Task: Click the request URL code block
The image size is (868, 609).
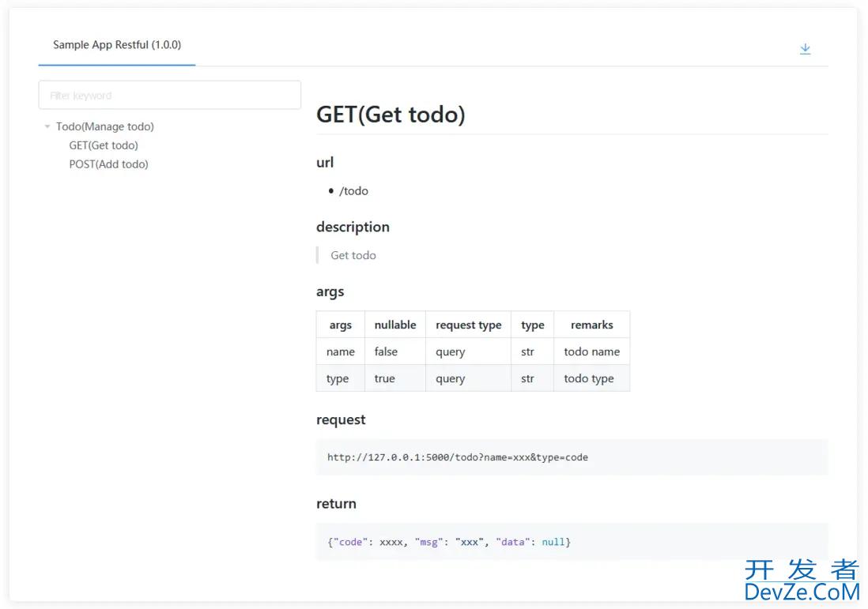Action: point(572,457)
